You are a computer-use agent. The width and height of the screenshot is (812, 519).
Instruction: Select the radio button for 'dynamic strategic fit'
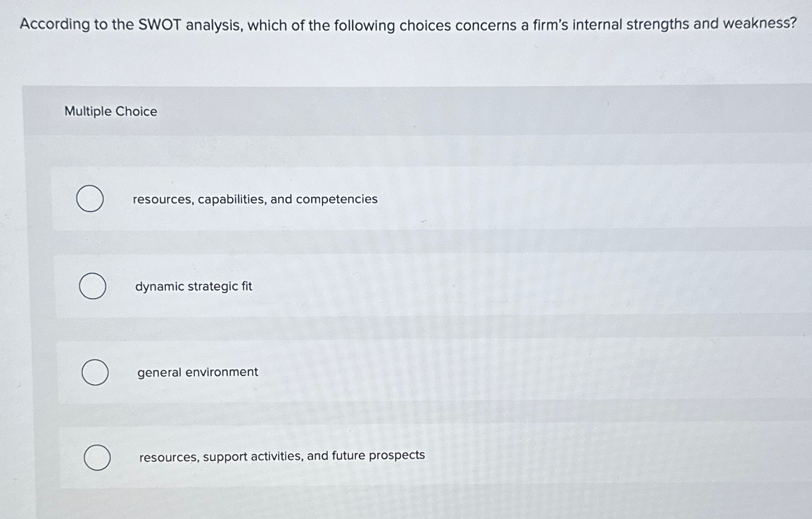coord(92,286)
